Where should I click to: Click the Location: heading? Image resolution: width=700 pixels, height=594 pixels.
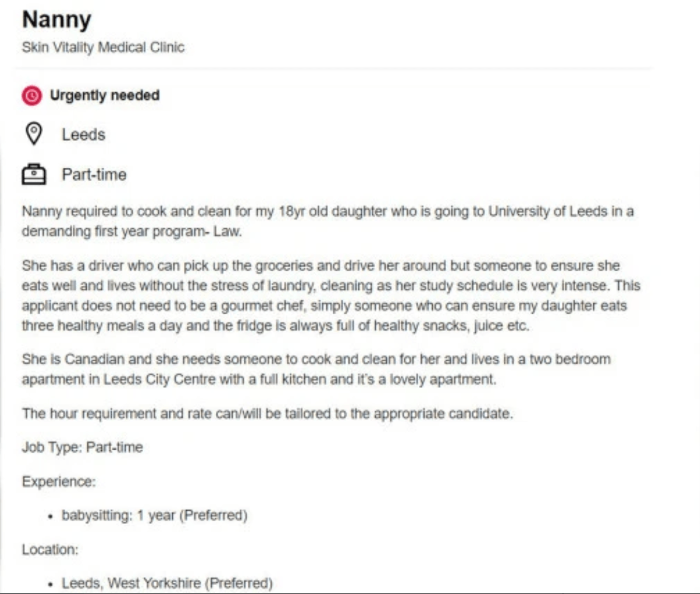coord(50,549)
